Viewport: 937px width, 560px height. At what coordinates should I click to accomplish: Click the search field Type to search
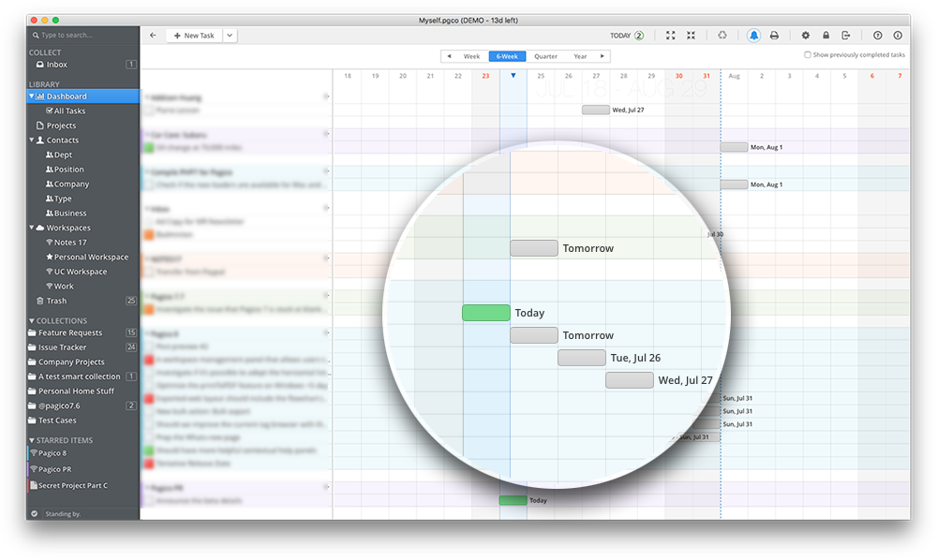coord(83,36)
